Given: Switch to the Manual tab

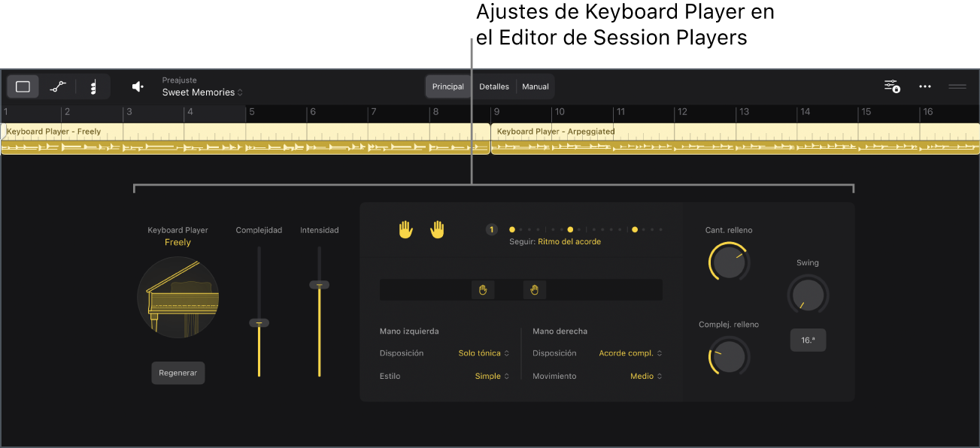Looking at the screenshot, I should click(x=536, y=86).
